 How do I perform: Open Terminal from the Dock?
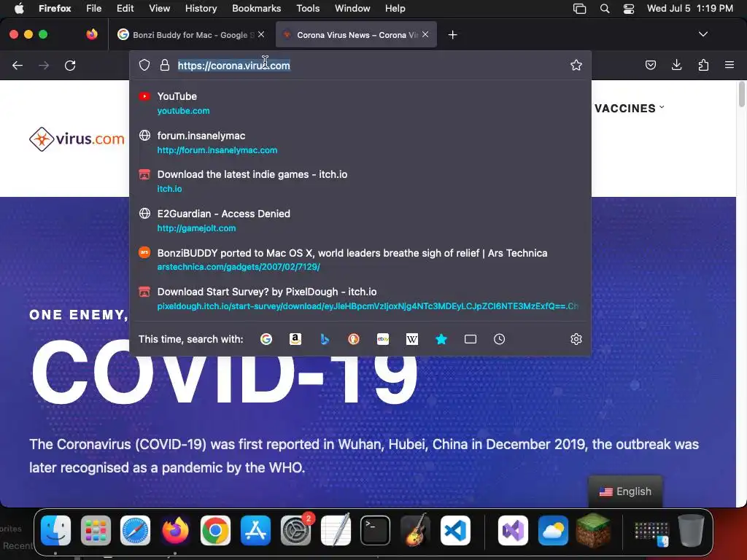[376, 531]
